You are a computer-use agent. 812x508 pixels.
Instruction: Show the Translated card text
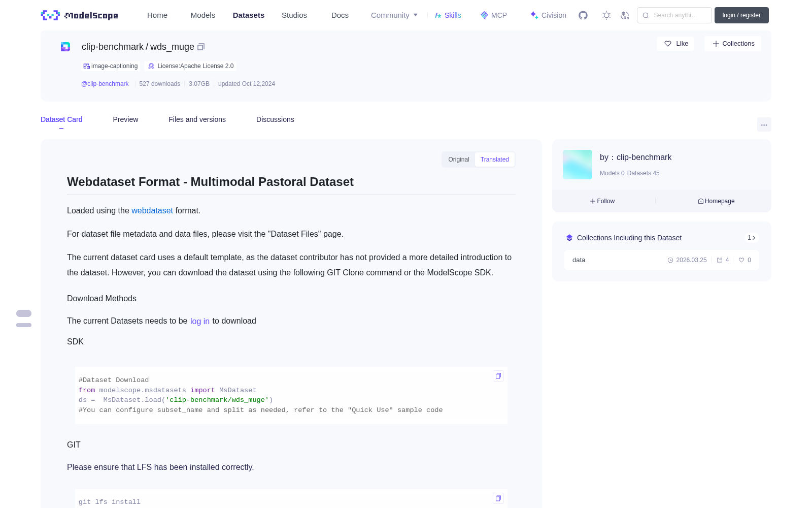pyautogui.click(x=495, y=160)
